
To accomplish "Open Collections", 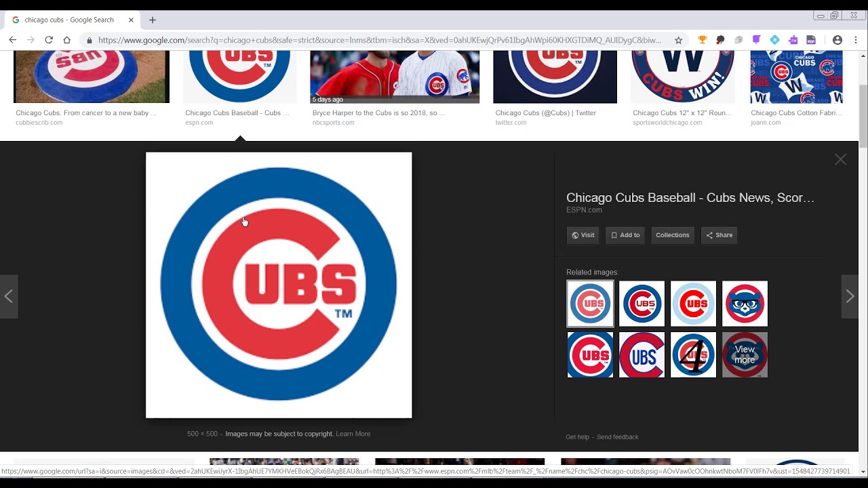I will (x=673, y=235).
